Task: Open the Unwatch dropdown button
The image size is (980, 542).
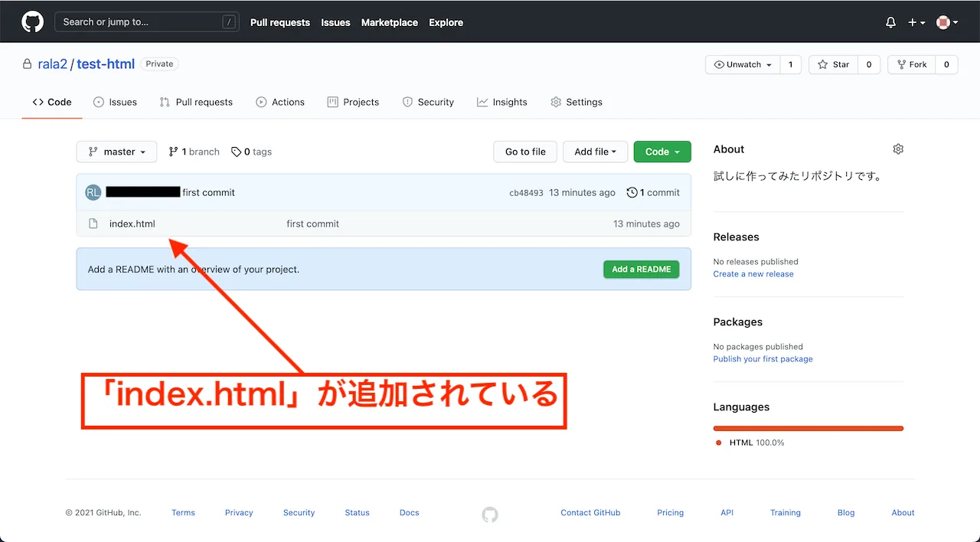Action: (743, 65)
